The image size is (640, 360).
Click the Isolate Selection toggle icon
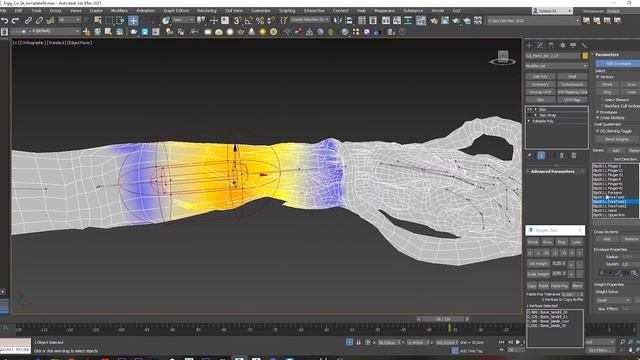(x=349, y=342)
